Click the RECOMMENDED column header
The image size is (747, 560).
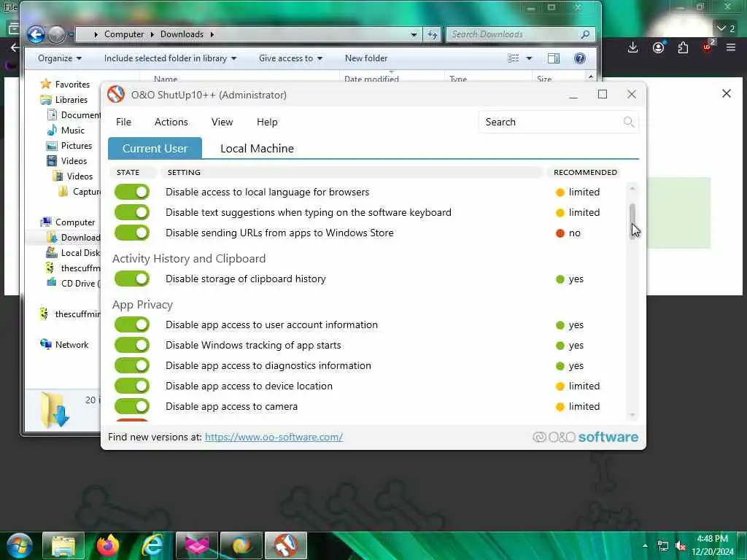coord(585,172)
